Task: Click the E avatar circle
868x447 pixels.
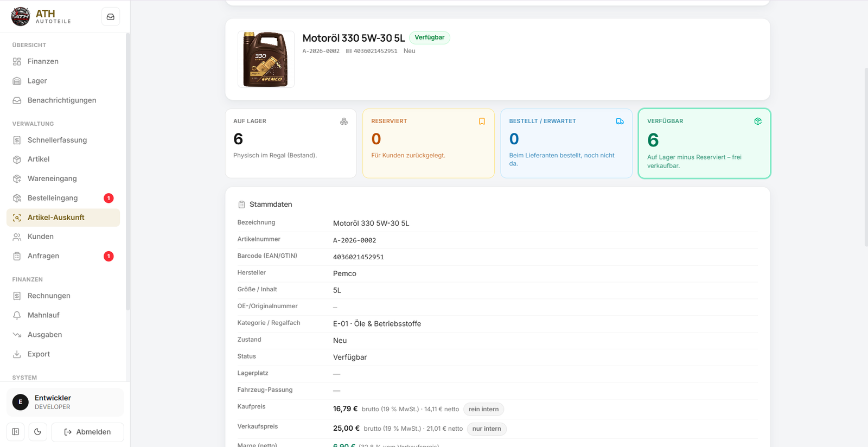Action: coord(21,402)
